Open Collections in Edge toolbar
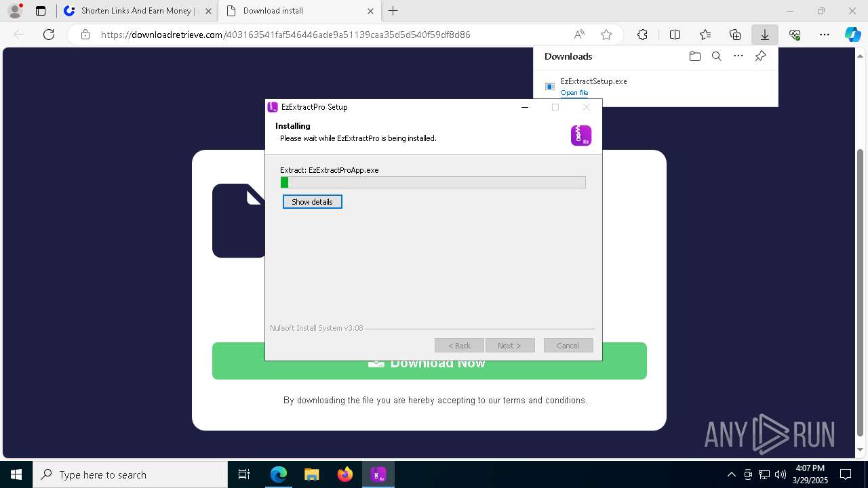Viewport: 868px width, 488px height. [x=735, y=35]
